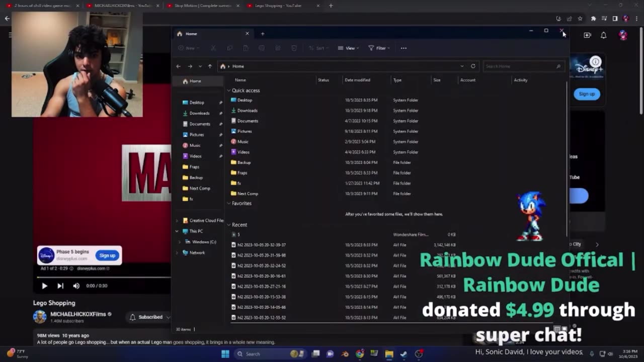Select file hl2 2023-10-05 20-32-39-37
This screenshot has height=362, width=644.
click(262, 245)
